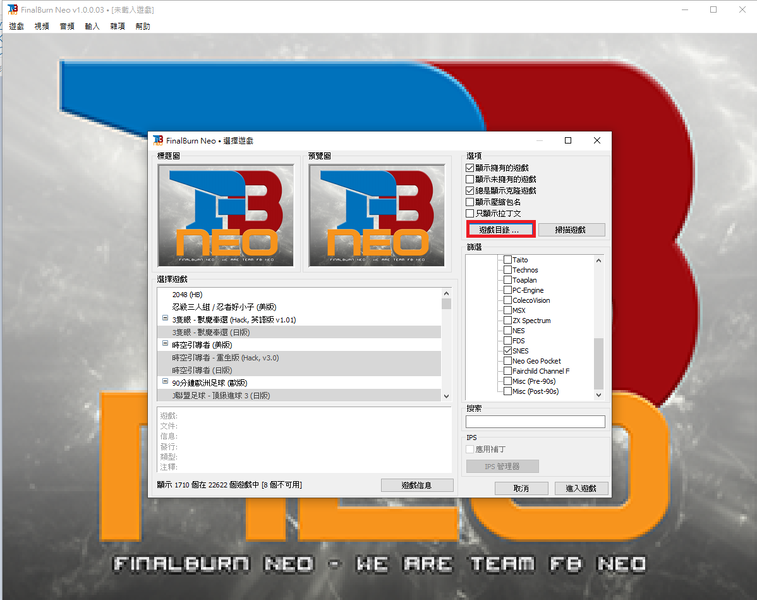The height and width of the screenshot is (600, 757).
Task: Toggle 顯示擁有的遊戲 checkbox
Action: (470, 168)
